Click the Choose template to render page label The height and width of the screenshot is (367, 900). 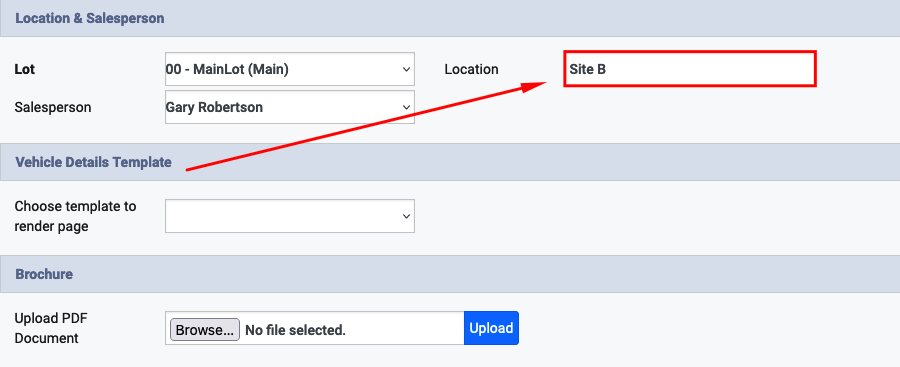[x=75, y=216]
